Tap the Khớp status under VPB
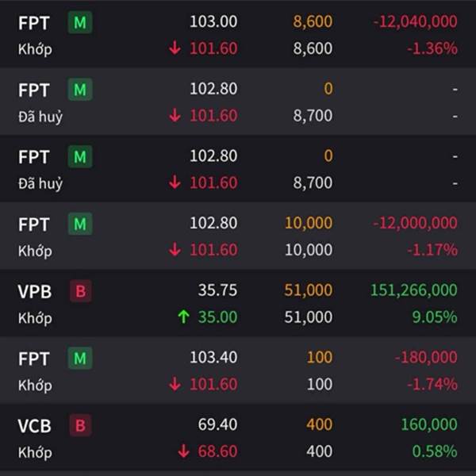 click(35, 318)
